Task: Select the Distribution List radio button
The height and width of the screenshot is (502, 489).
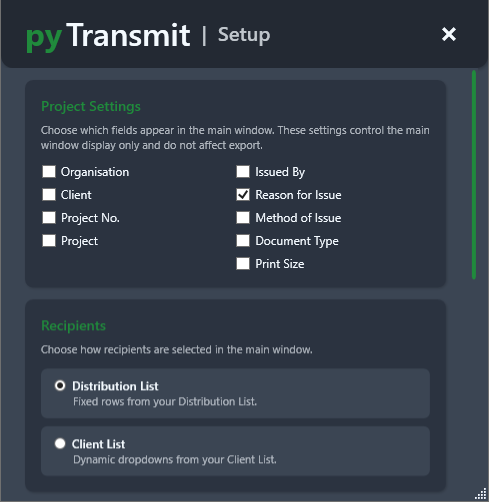Action: [60, 386]
